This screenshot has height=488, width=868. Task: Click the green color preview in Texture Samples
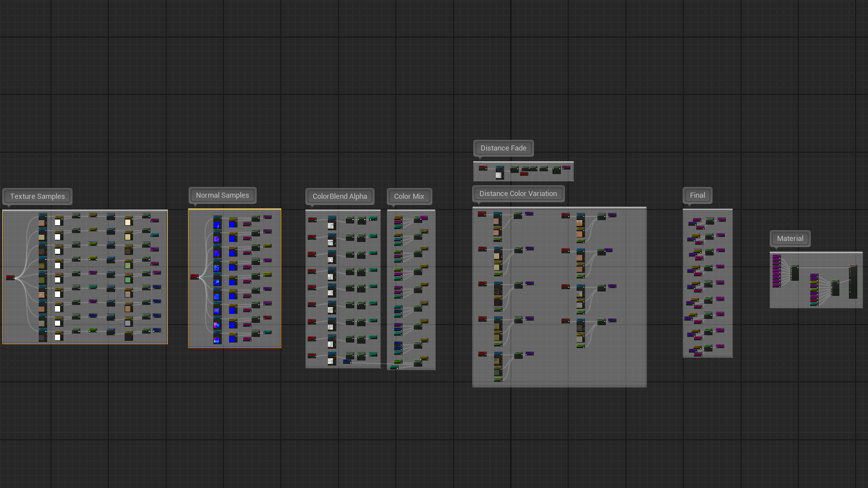129,280
